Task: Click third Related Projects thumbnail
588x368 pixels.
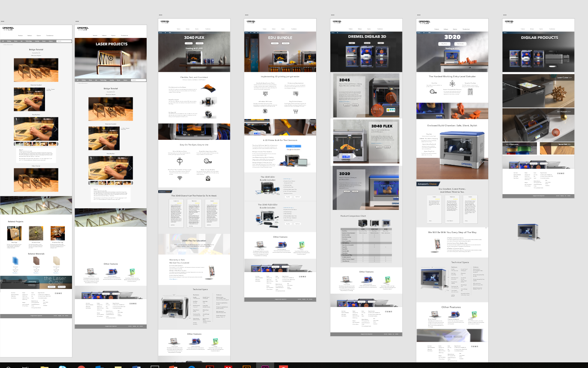Action: (x=57, y=233)
